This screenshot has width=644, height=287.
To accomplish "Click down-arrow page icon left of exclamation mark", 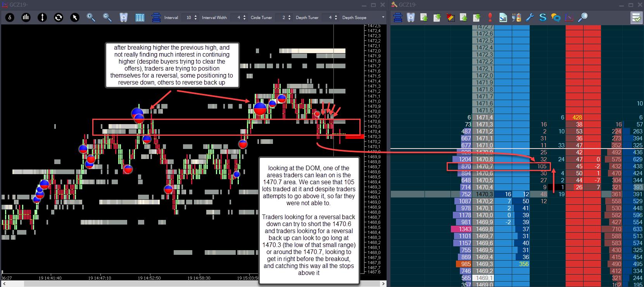I will (477, 17).
